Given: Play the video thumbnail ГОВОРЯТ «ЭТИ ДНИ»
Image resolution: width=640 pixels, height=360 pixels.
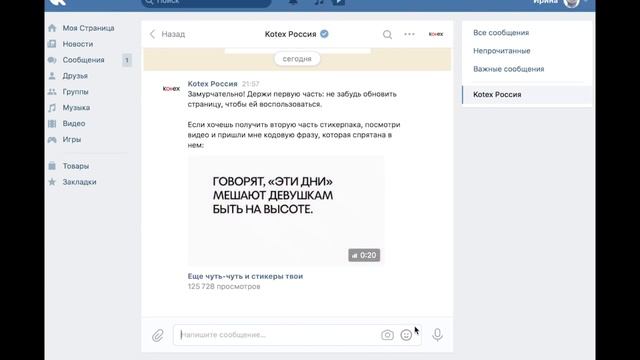Looking at the screenshot, I should pyautogui.click(x=286, y=211).
